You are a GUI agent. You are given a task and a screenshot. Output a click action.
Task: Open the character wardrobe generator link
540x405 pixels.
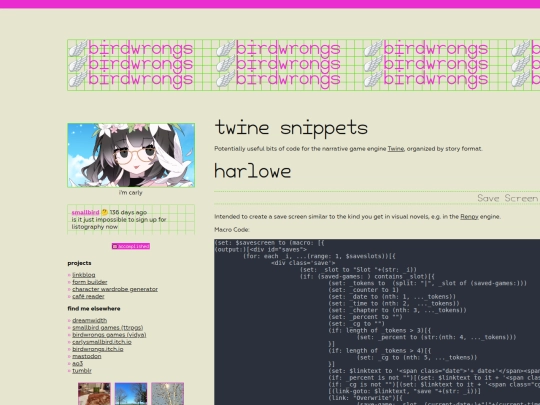click(x=115, y=289)
